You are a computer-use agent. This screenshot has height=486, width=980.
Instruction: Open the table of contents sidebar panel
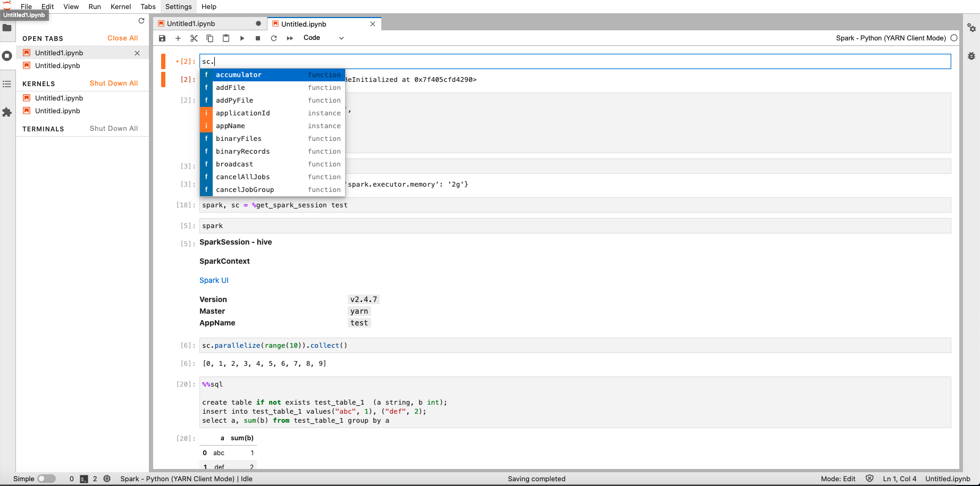click(7, 83)
